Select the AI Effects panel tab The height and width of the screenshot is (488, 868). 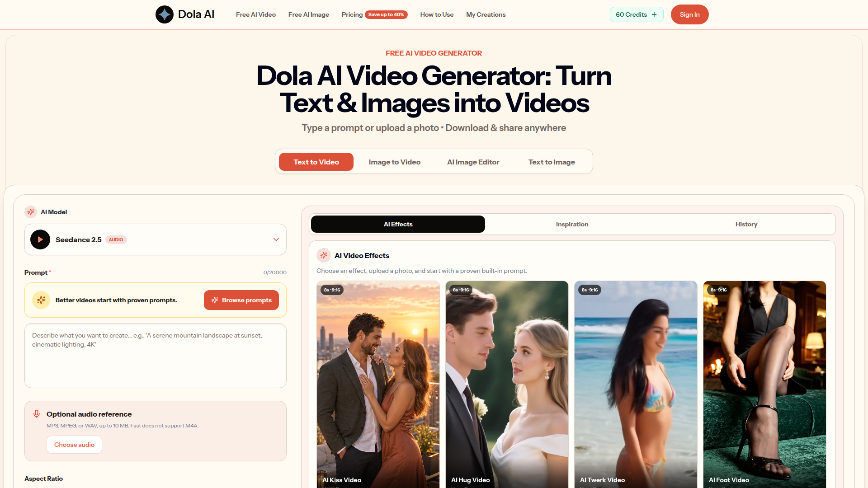398,224
